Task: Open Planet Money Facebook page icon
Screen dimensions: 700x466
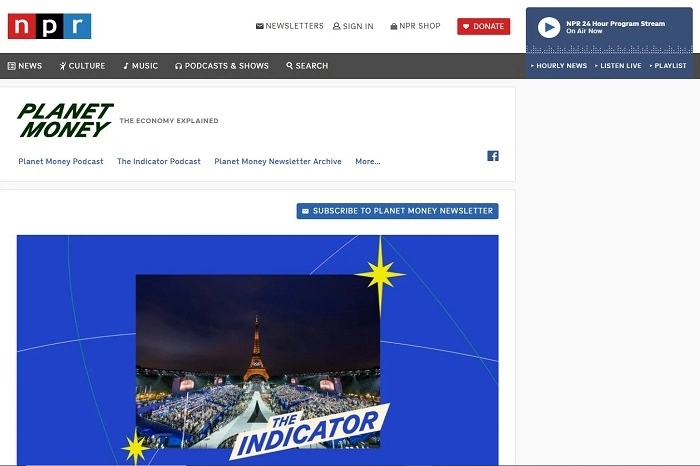Action: pos(493,156)
